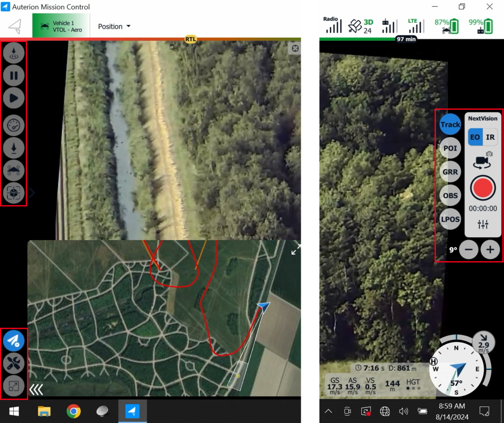The image size is (504, 423).
Task: Select the Vehicle 1 VTOL - Aero tab
Action: coord(62,26)
